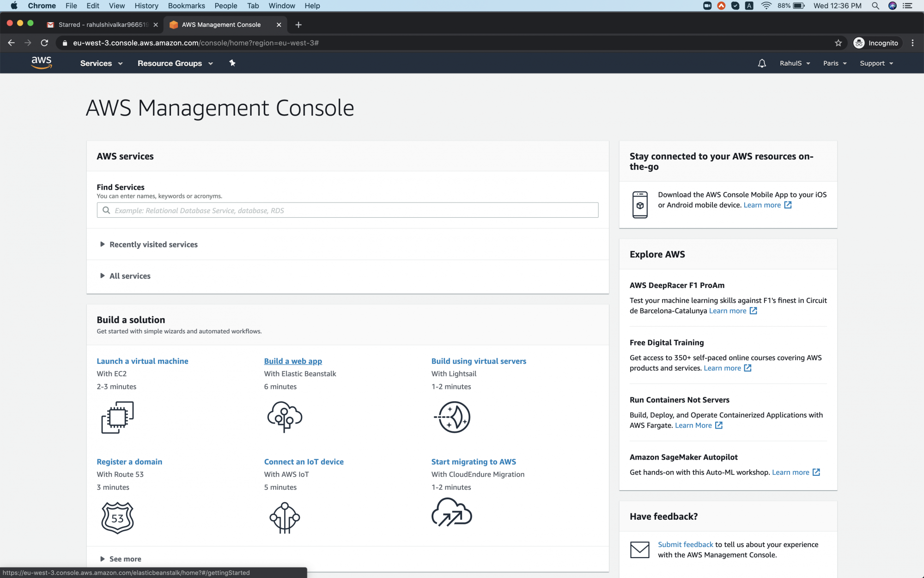
Task: Click the feedback envelope icon
Action: point(640,549)
